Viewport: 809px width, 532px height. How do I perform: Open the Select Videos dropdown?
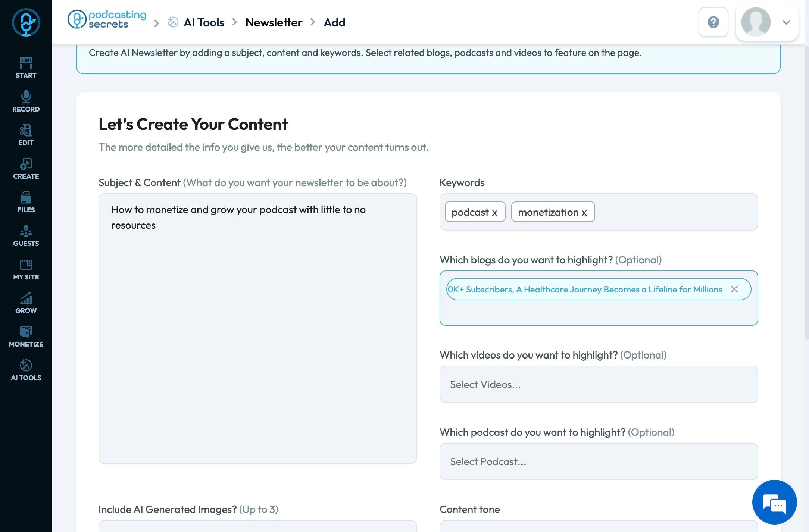pos(599,384)
